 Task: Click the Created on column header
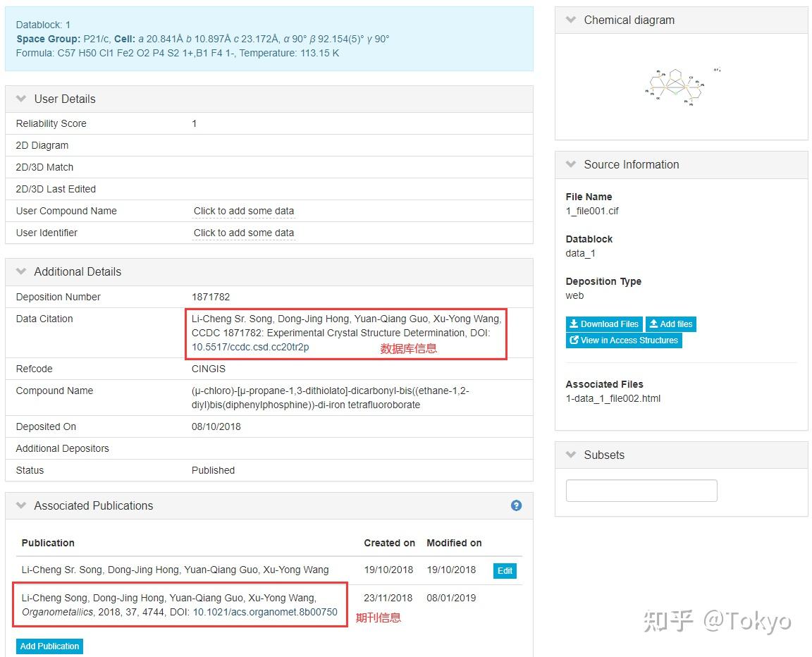click(x=389, y=543)
